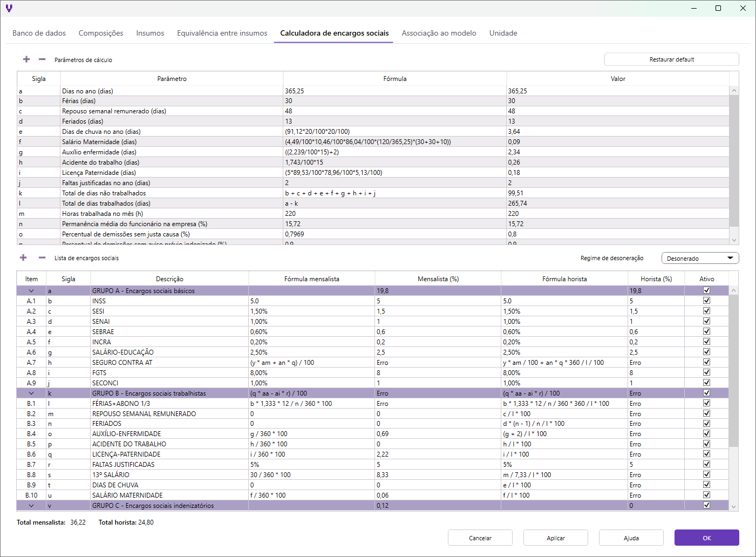Screen dimensions: 756x557
Task: Click plus icon to add social charge
Action: tap(23, 257)
